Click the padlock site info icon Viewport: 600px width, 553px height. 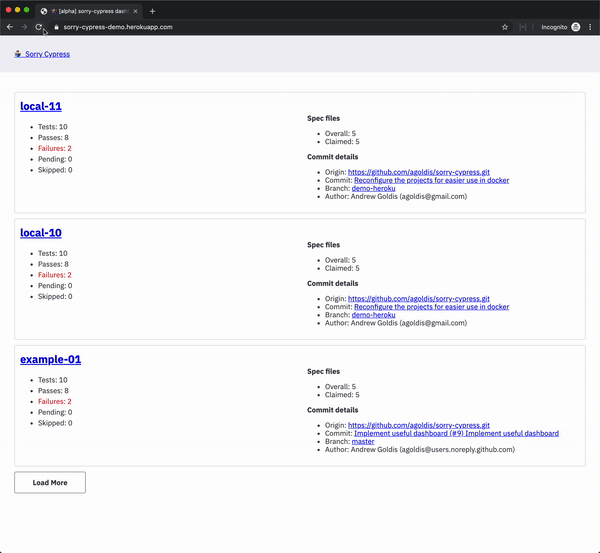(56, 27)
